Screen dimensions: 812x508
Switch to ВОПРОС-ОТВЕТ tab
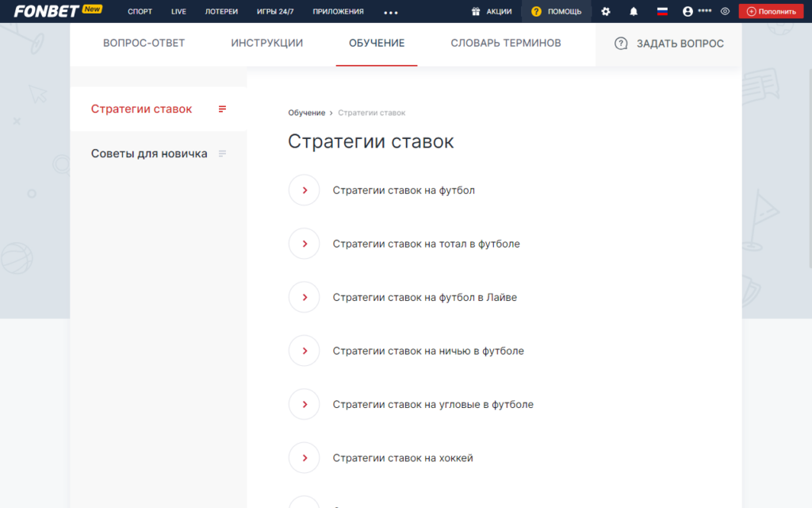pyautogui.click(x=144, y=43)
